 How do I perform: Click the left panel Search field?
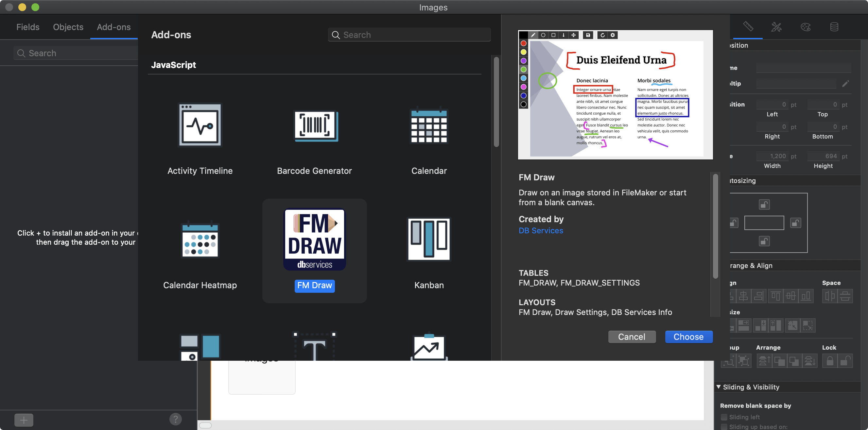click(76, 53)
